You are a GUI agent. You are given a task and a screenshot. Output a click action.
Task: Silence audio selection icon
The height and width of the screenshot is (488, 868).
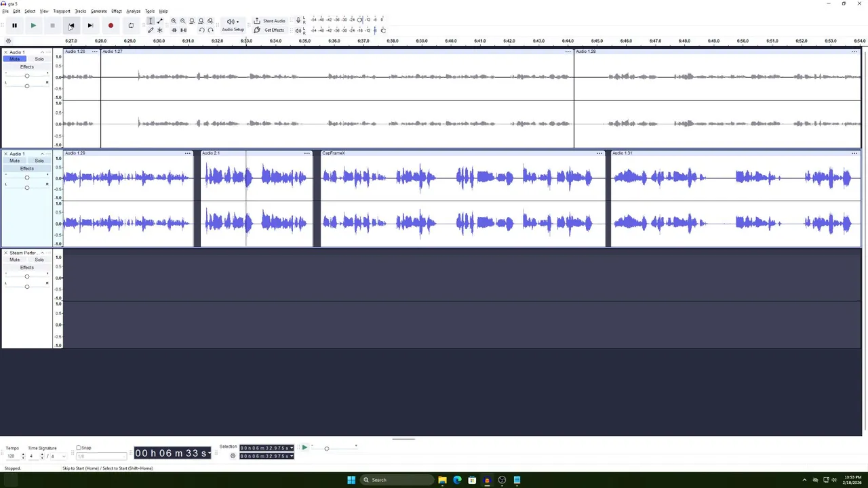click(183, 30)
